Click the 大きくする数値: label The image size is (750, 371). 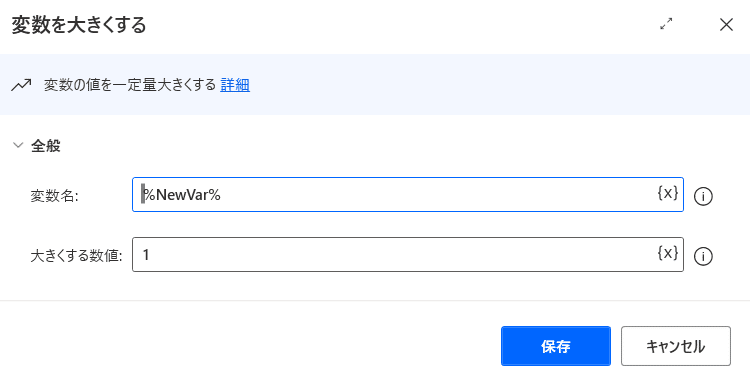[x=77, y=256]
